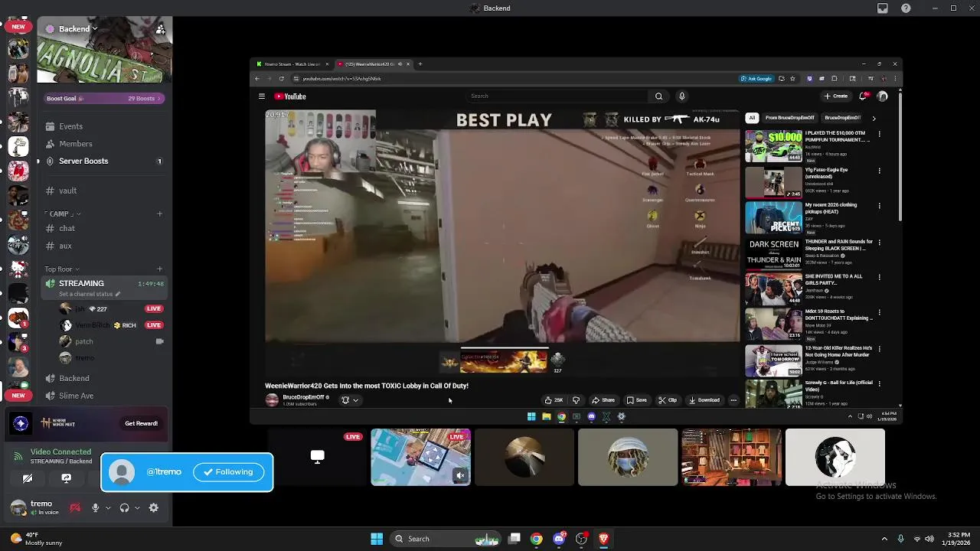980x551 pixels.
Task: Go to YouTube home via logo
Action: 290,96
